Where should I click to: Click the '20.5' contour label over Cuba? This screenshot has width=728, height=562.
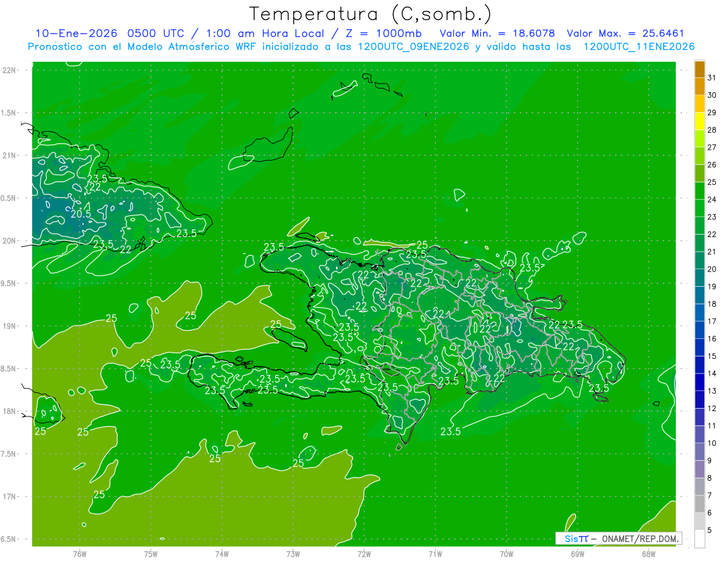[81, 214]
